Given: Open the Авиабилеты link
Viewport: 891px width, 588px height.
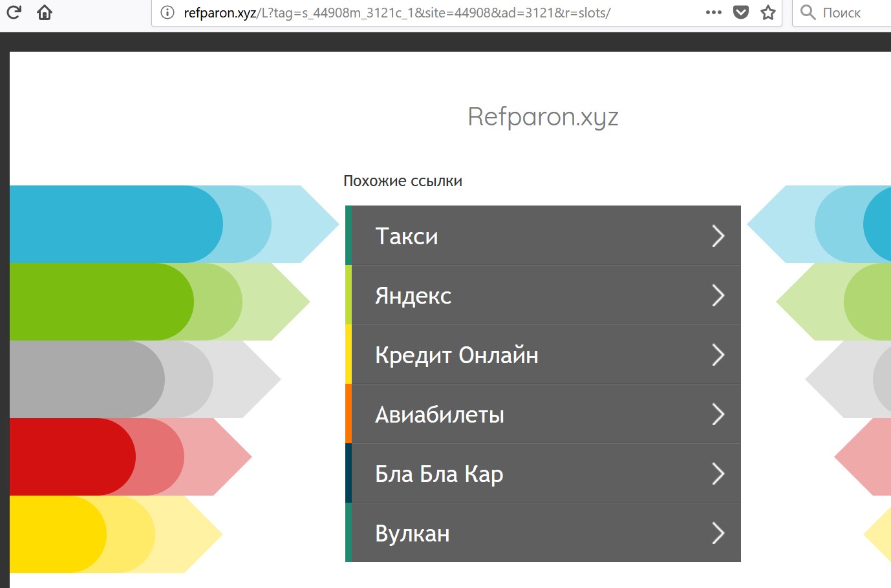Looking at the screenshot, I should [543, 414].
